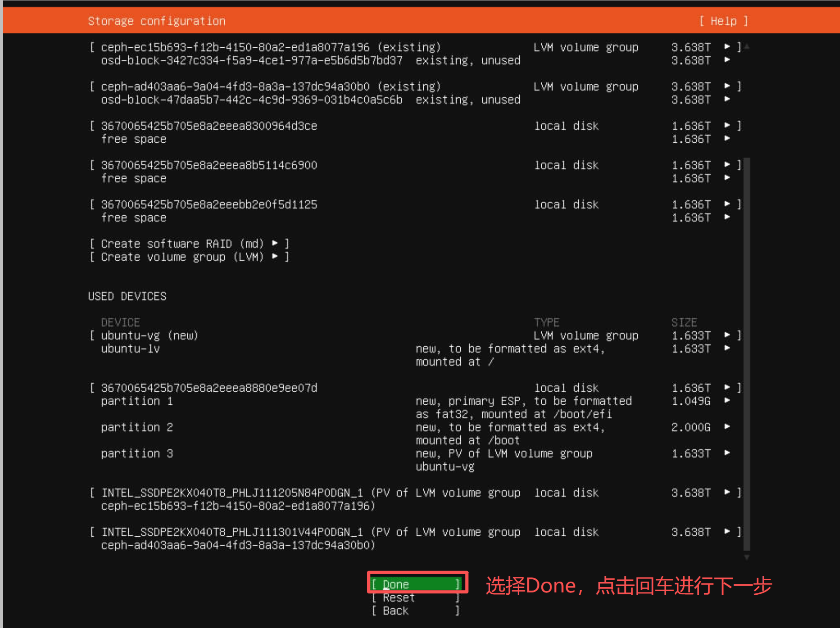Go Back to previous screen
This screenshot has height=628, width=840.
(x=416, y=611)
